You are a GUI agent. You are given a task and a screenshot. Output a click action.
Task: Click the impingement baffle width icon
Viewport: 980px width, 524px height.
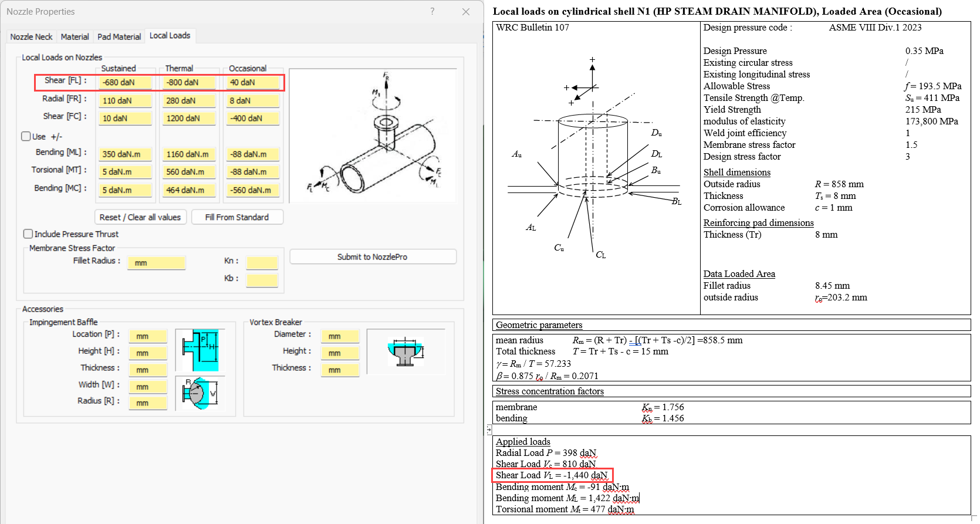200,393
